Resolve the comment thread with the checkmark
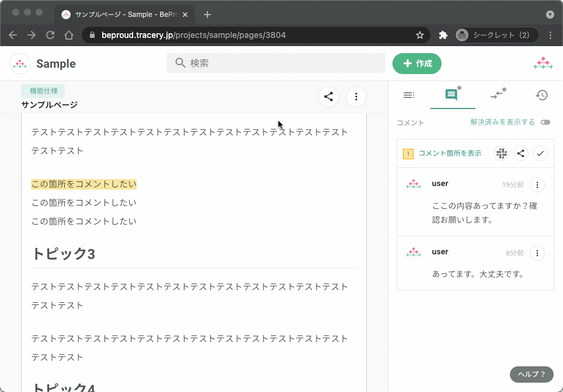 (x=540, y=153)
